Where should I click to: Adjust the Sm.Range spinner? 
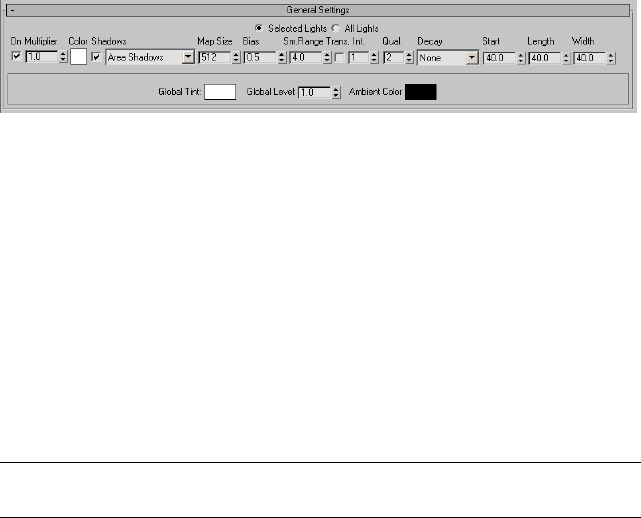pos(327,58)
